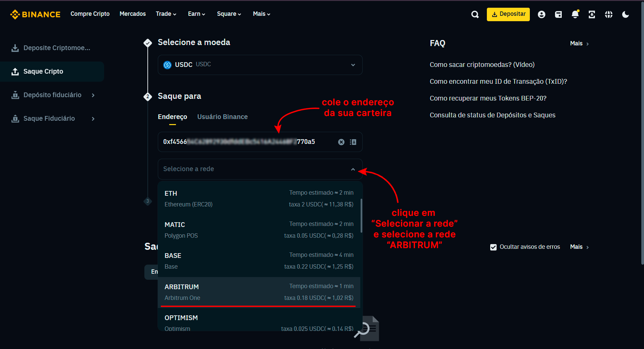This screenshot has width=644, height=349.
Task: Select the ETH Ethereum (ERC20) network
Action: point(259,199)
